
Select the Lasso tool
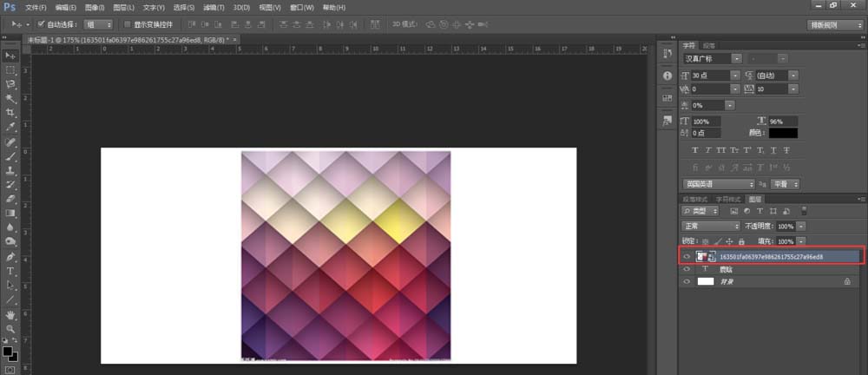point(10,84)
